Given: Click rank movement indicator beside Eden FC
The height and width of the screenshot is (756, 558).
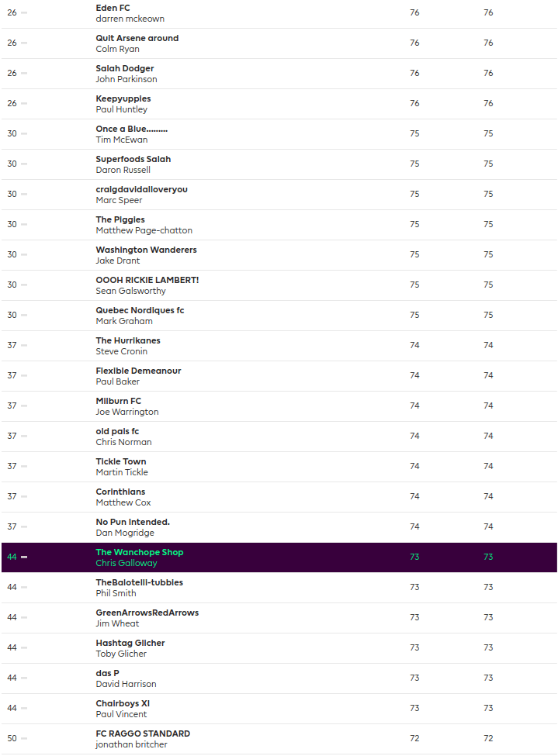Looking at the screenshot, I should [24, 13].
